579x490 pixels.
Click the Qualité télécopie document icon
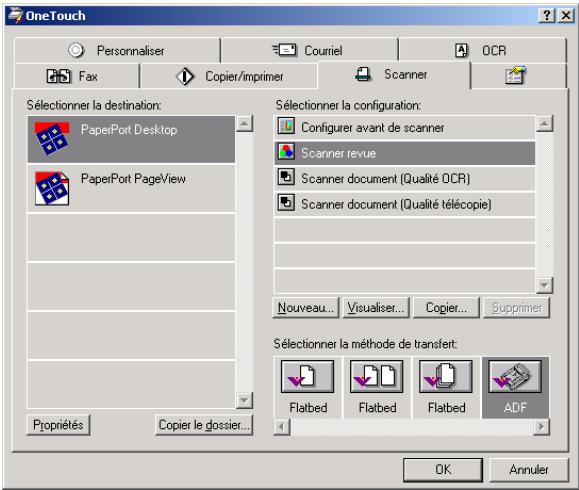[286, 202]
